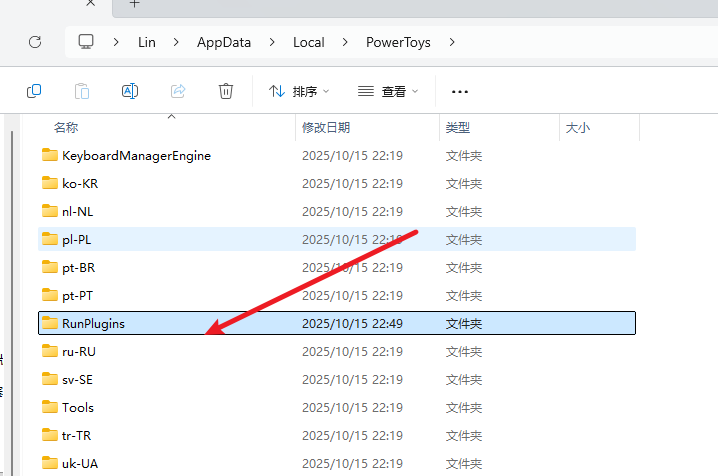Viewport: 718px width, 476px height.
Task: Open the See more (...) toolbar menu
Action: click(x=460, y=91)
